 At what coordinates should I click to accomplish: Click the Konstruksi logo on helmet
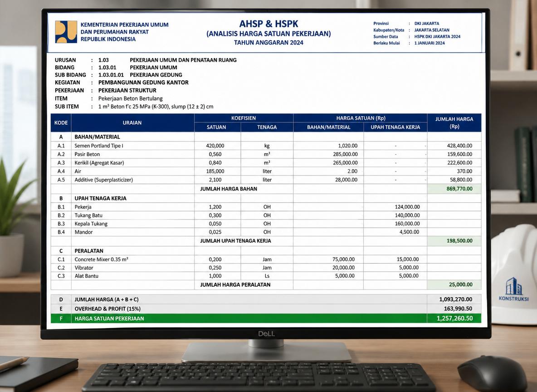[514, 289]
